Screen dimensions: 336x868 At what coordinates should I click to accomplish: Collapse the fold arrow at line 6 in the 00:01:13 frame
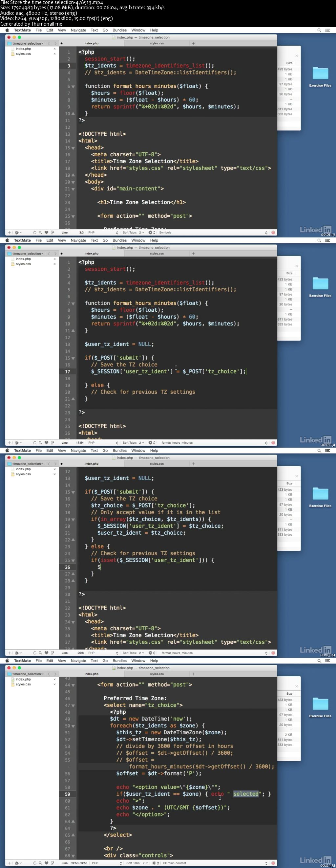tap(73, 87)
